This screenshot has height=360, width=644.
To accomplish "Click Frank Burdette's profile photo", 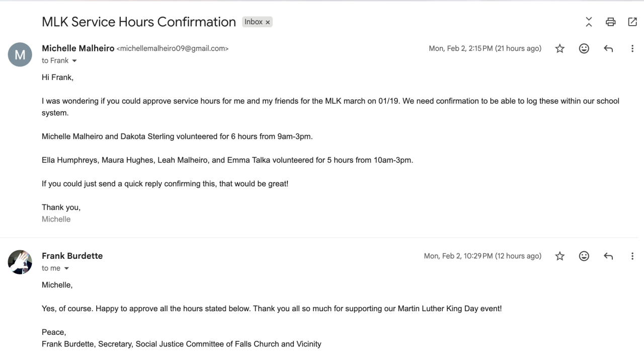I will (20, 262).
